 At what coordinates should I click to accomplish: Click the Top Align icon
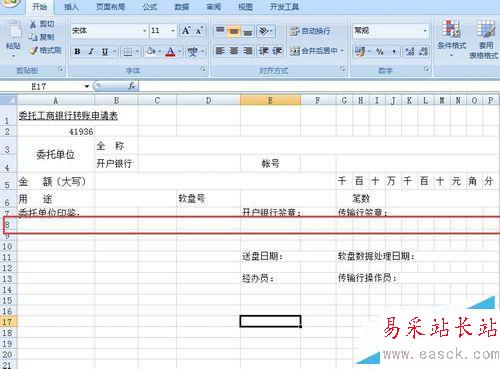point(220,31)
